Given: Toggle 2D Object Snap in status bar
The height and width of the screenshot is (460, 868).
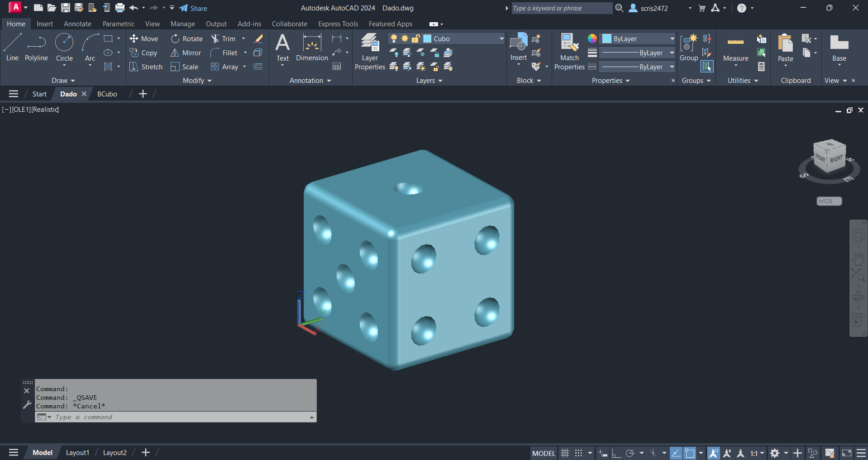Looking at the screenshot, I should (689, 453).
